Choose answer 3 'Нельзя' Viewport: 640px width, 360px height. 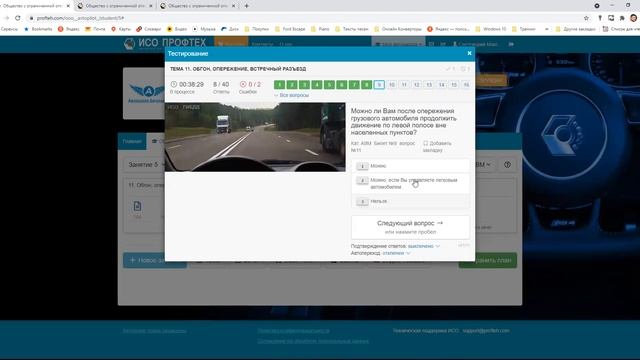point(410,201)
